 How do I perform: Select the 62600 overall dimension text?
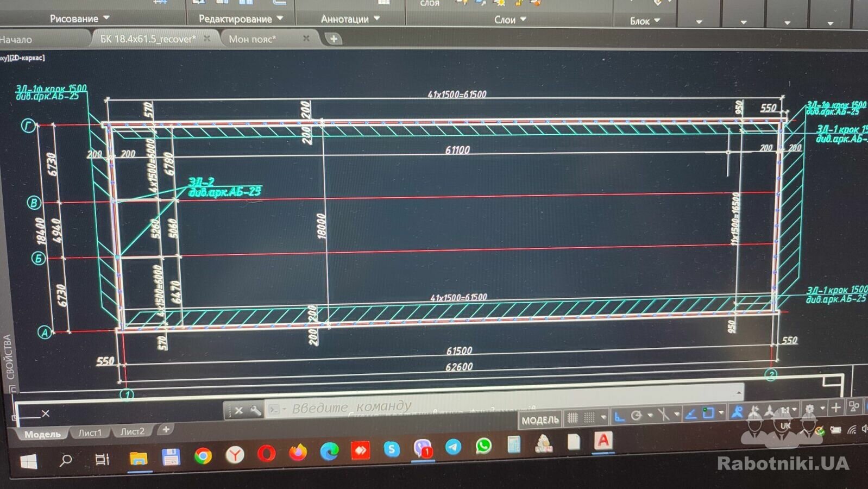click(x=459, y=367)
